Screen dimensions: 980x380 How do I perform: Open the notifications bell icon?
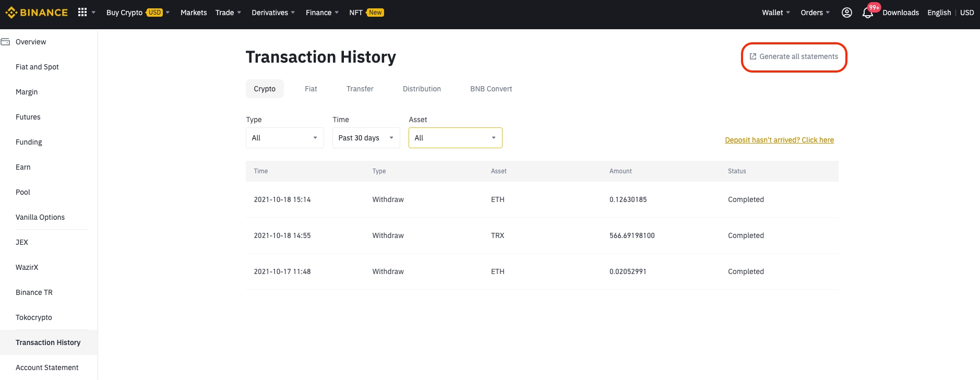tap(867, 13)
